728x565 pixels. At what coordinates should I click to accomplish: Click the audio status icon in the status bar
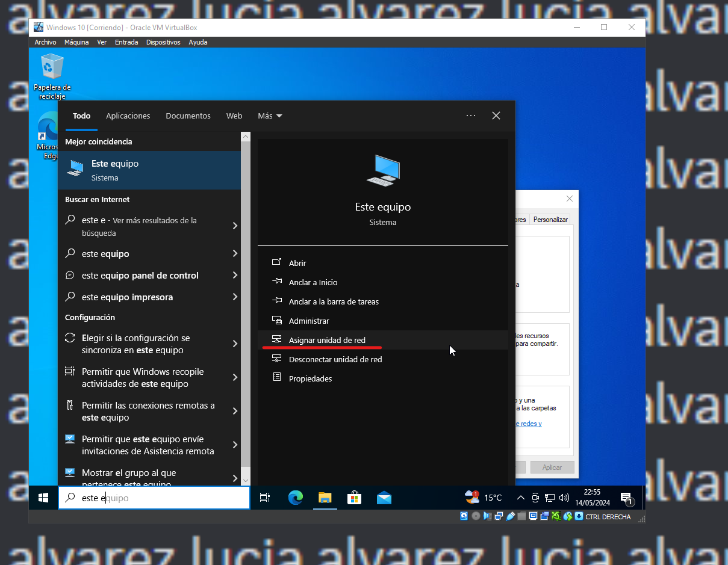click(x=487, y=516)
